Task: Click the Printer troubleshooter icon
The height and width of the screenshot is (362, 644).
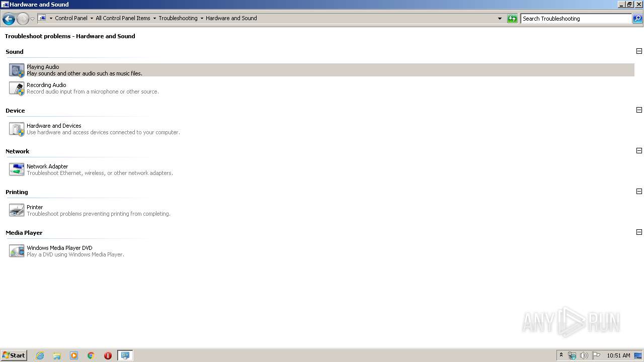Action: pyautogui.click(x=17, y=210)
